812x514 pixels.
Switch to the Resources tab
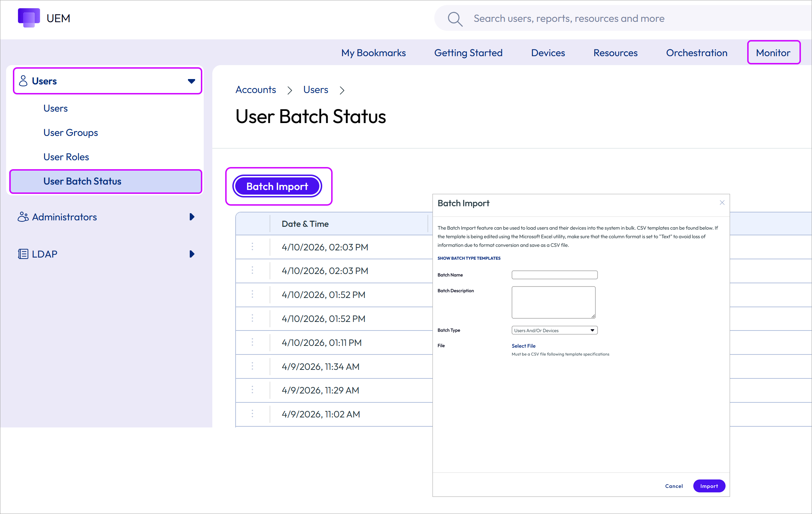(615, 53)
